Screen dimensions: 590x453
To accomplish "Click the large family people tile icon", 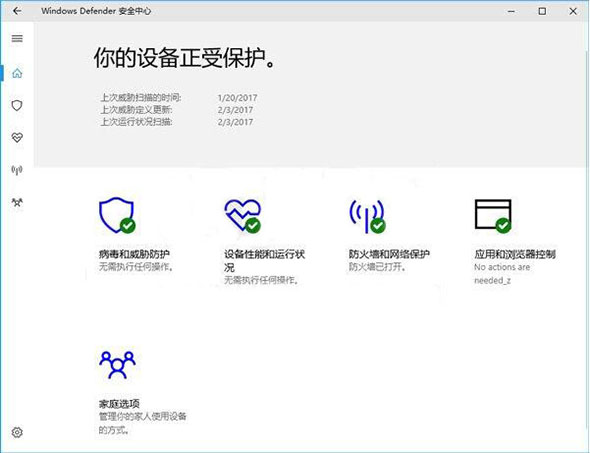I will [x=117, y=365].
